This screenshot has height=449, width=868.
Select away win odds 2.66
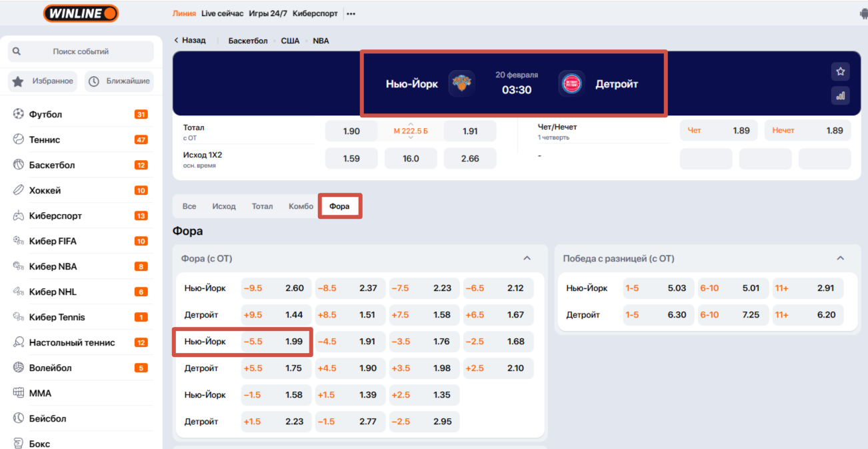pos(470,159)
